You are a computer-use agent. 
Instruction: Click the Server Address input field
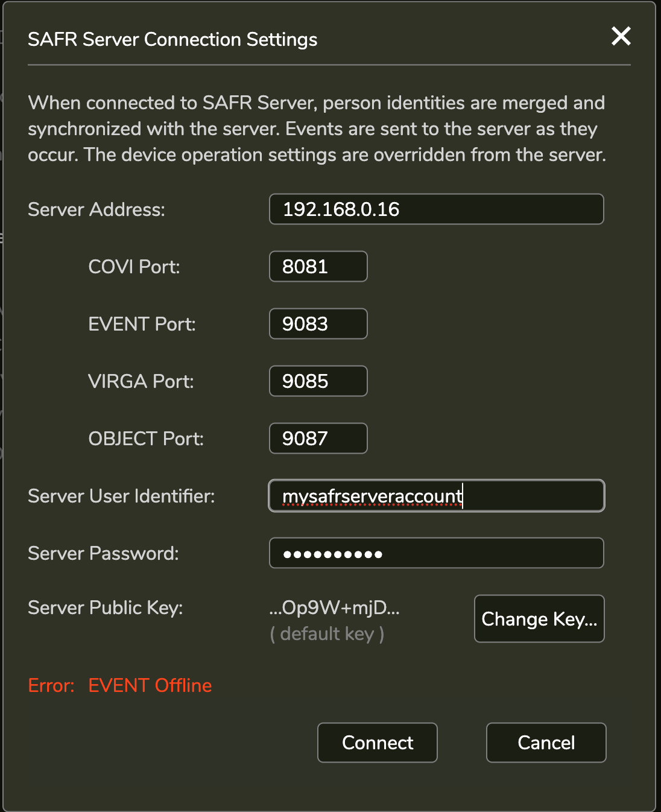coord(436,209)
